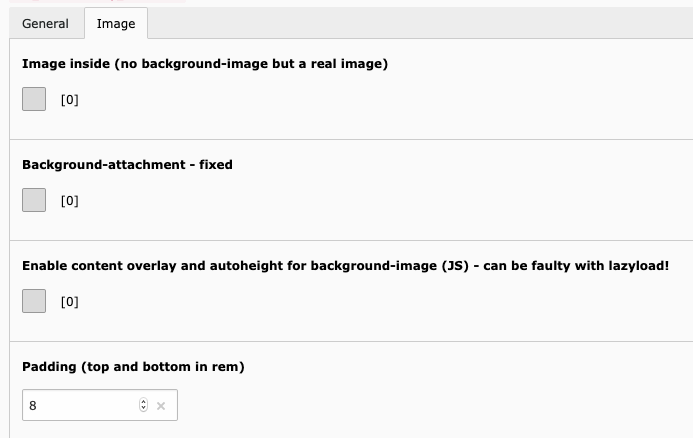This screenshot has height=438, width=693.
Task: Click the [0] label under Background-attachment
Action: click(69, 201)
